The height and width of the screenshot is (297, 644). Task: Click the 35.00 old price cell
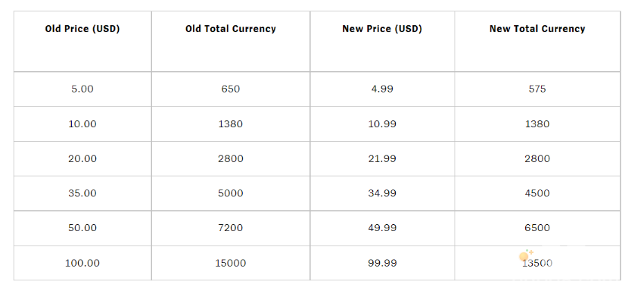click(82, 193)
